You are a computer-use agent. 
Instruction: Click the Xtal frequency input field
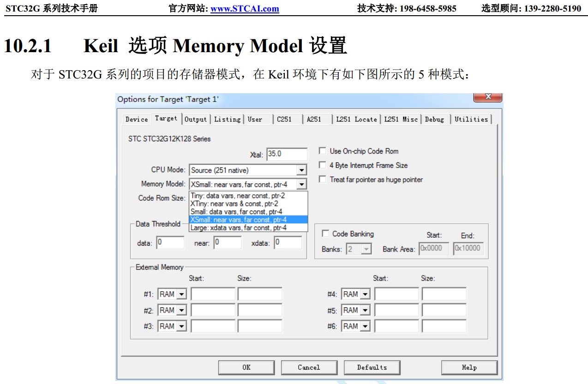[287, 154]
